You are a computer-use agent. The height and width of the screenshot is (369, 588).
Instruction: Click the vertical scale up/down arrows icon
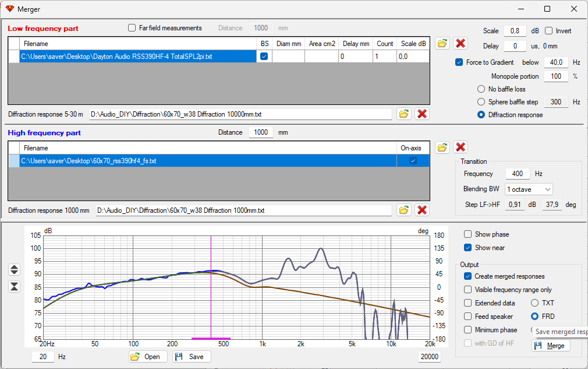coord(14,269)
